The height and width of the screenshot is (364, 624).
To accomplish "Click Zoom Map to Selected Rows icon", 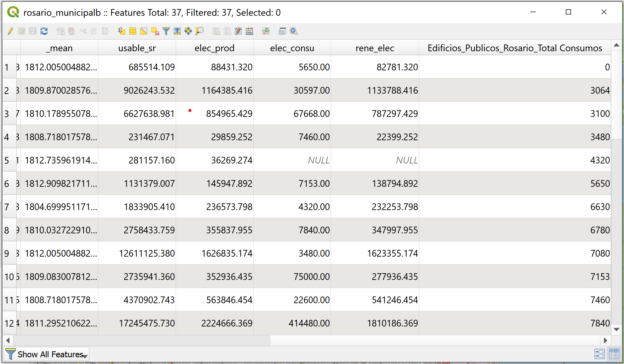I will [x=199, y=31].
